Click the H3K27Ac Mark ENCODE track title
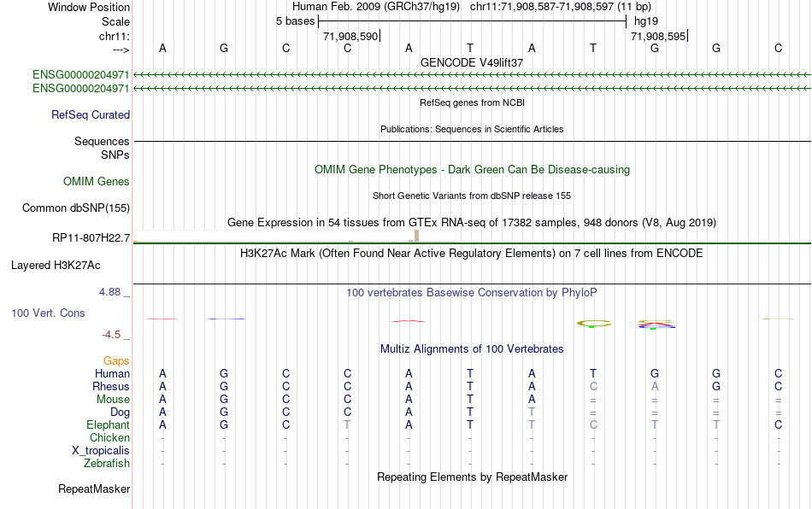The height and width of the screenshot is (509, 812). point(472,253)
